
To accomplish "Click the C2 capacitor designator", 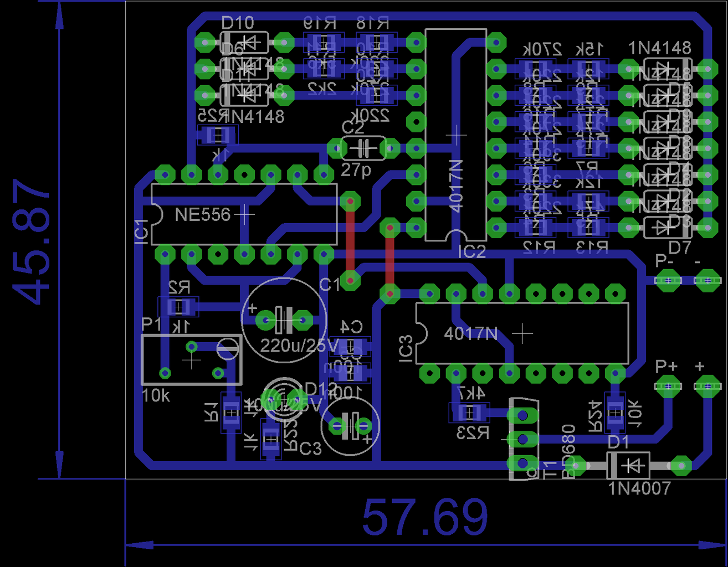I will 353,128.
